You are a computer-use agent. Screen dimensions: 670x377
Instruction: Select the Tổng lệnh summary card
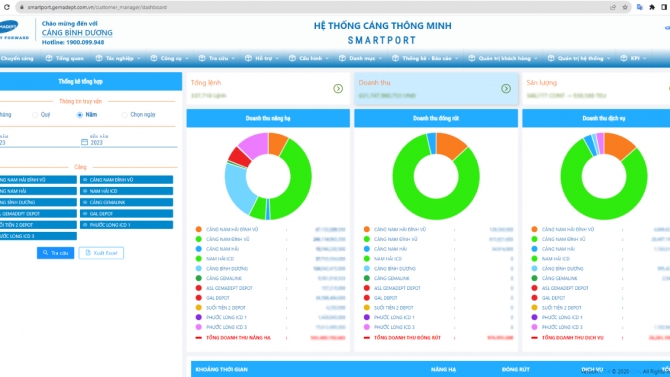[268, 88]
